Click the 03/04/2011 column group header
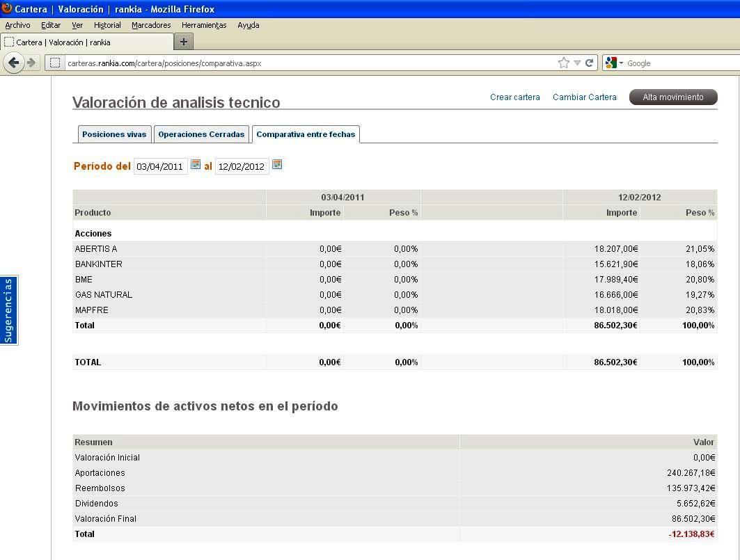Viewport: 740px width, 560px height. tap(343, 197)
